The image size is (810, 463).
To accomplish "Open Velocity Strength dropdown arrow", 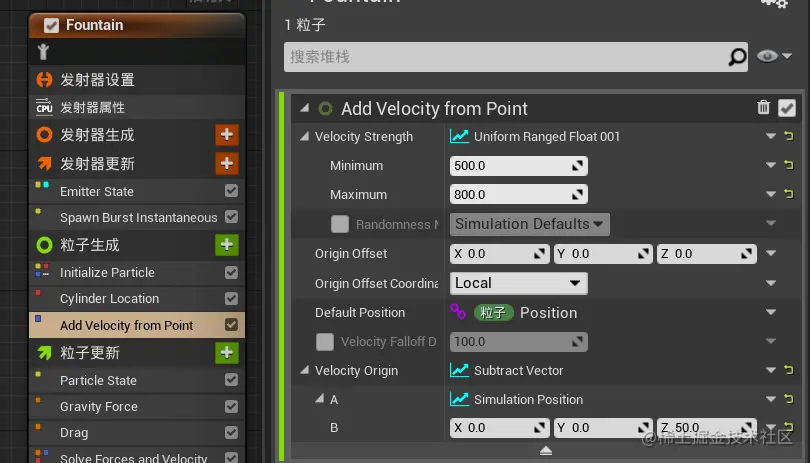I will tap(771, 136).
